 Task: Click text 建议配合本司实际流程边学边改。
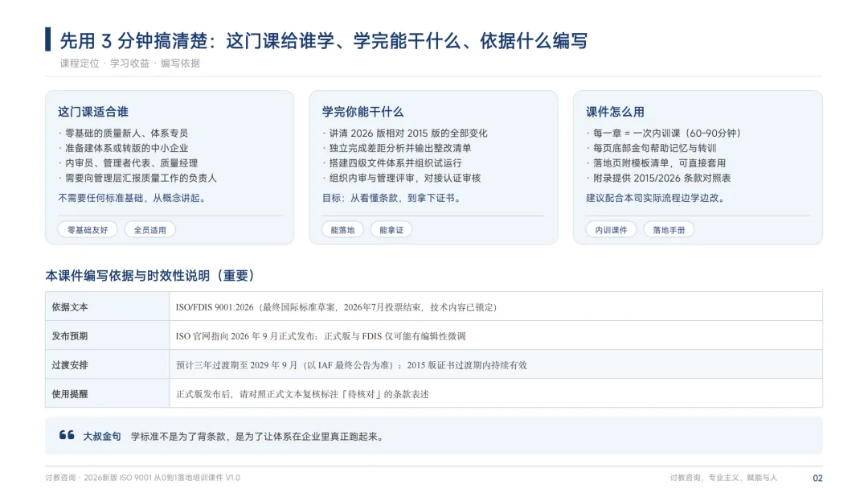point(657,198)
